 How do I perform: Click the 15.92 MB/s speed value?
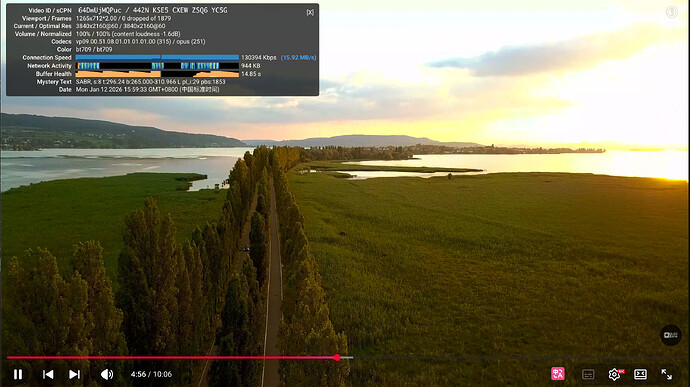(299, 58)
